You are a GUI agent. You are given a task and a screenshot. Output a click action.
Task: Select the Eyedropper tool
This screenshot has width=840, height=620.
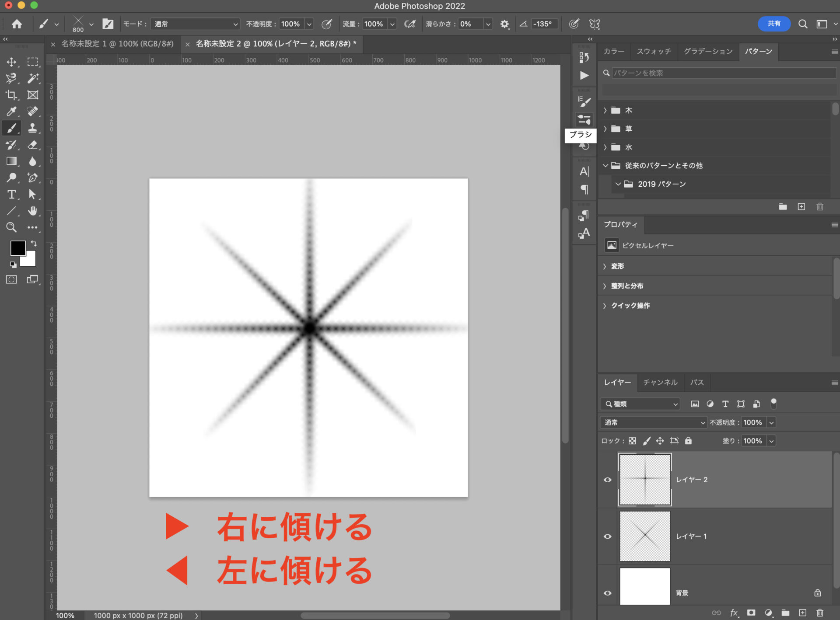click(11, 111)
